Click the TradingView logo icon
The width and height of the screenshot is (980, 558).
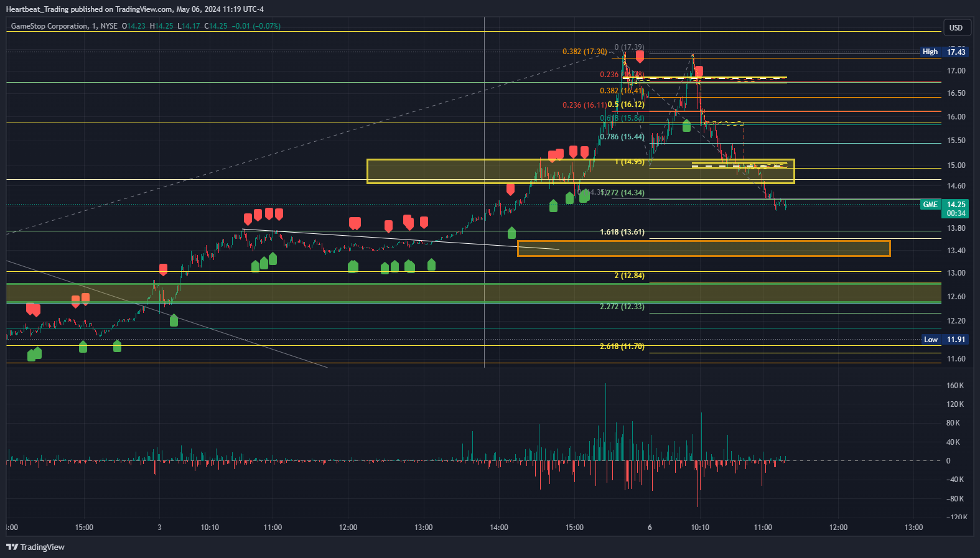click(x=12, y=547)
